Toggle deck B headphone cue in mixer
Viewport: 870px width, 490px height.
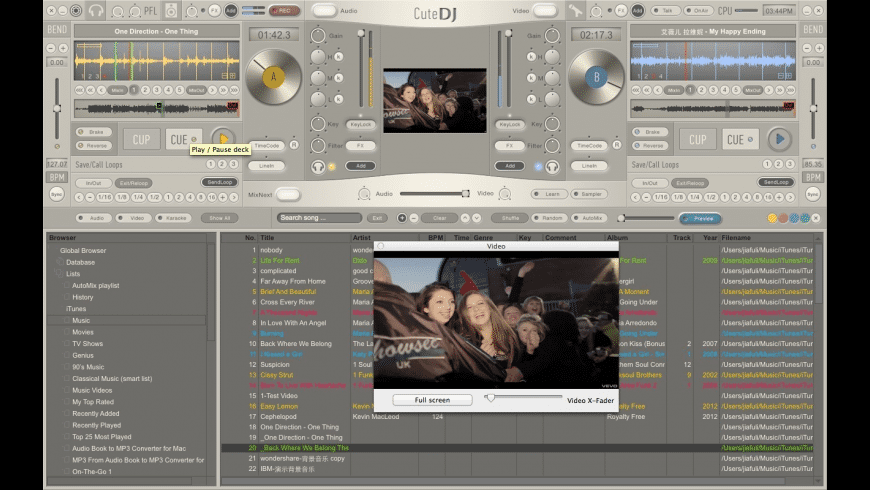(552, 166)
